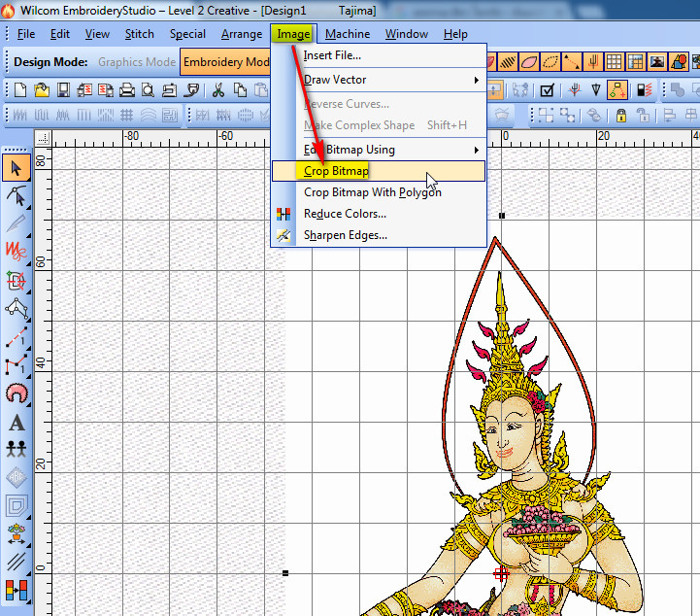700x616 pixels.
Task: Click the checkmark box Options icon
Action: pyautogui.click(x=547, y=90)
